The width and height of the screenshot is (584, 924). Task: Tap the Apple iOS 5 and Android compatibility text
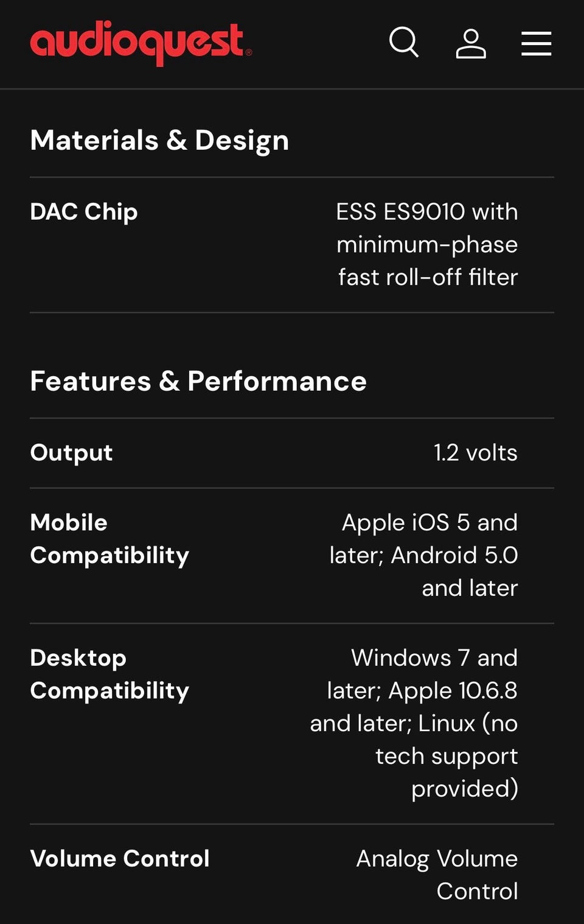pyautogui.click(x=424, y=555)
